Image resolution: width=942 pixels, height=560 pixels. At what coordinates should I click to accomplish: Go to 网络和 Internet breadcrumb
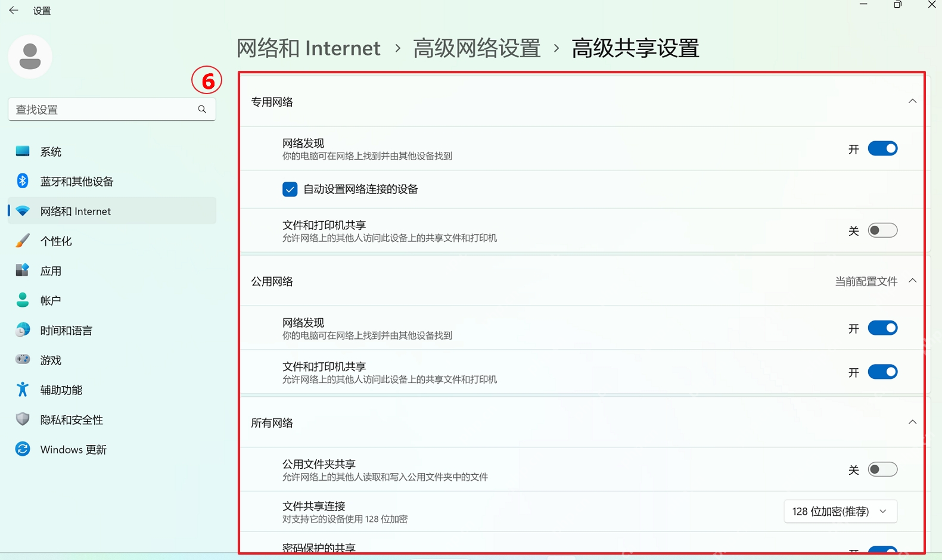308,48
